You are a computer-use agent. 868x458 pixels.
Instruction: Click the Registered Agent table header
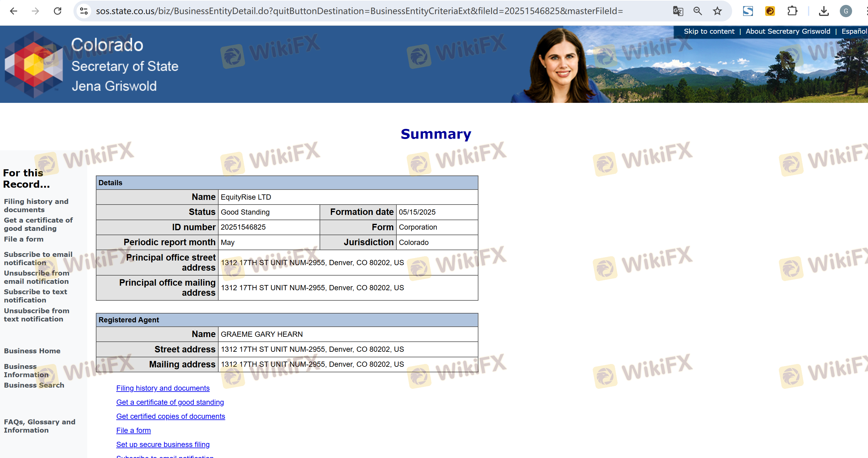point(287,320)
